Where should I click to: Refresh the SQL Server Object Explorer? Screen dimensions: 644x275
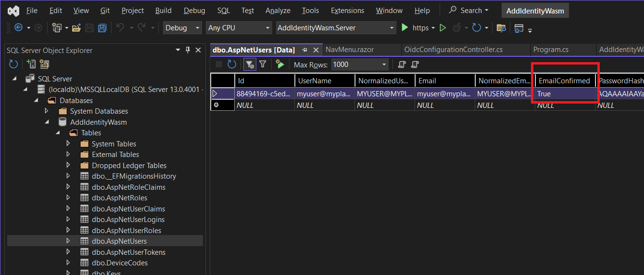click(x=13, y=64)
